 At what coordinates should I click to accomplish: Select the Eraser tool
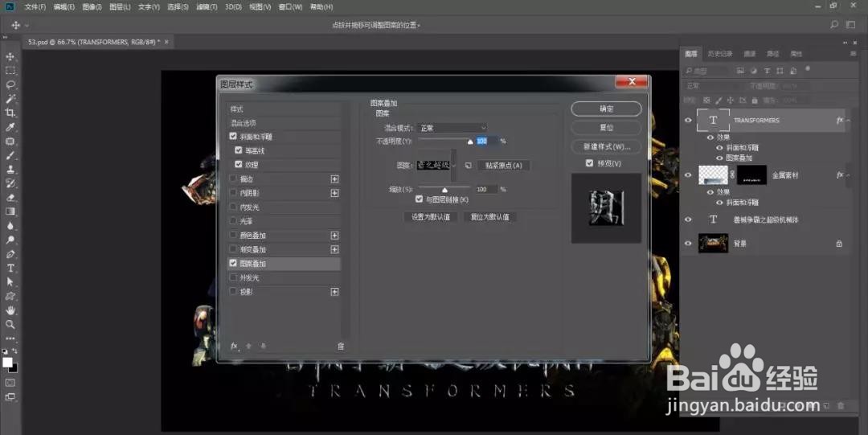point(10,198)
